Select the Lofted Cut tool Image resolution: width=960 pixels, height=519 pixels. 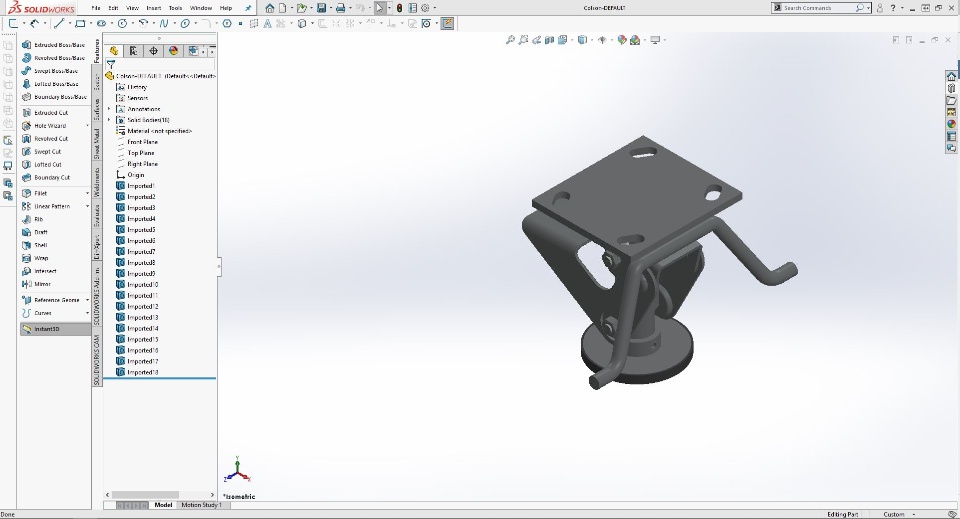(x=42, y=164)
